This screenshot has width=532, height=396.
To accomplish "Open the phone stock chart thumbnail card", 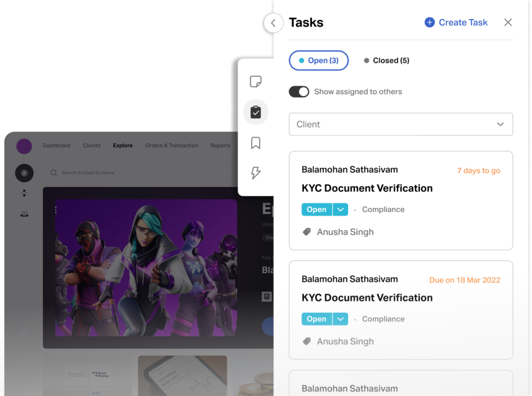I will coord(183,376).
